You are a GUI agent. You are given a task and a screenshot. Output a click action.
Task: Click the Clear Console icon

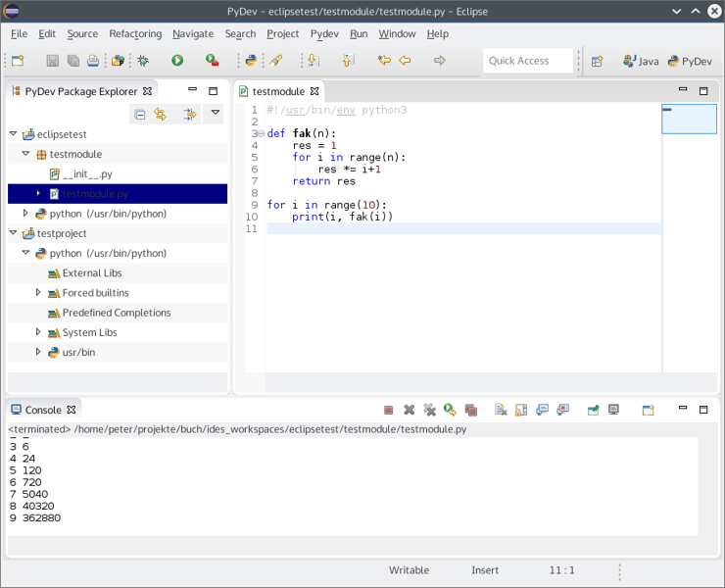click(x=501, y=410)
